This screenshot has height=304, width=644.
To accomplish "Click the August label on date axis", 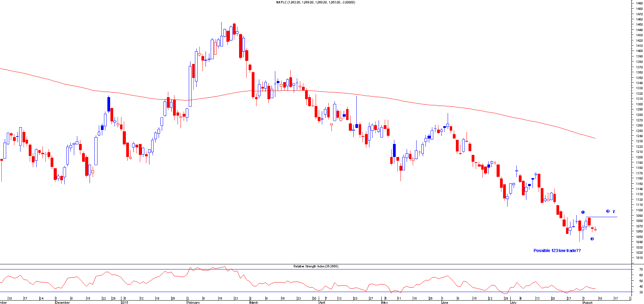I will tap(588, 302).
